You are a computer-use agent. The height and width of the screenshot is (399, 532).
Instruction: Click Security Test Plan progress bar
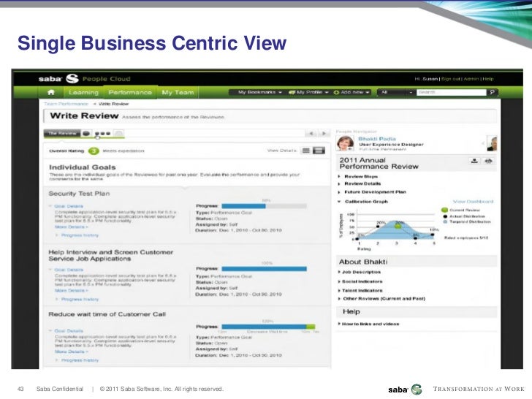[264, 206]
